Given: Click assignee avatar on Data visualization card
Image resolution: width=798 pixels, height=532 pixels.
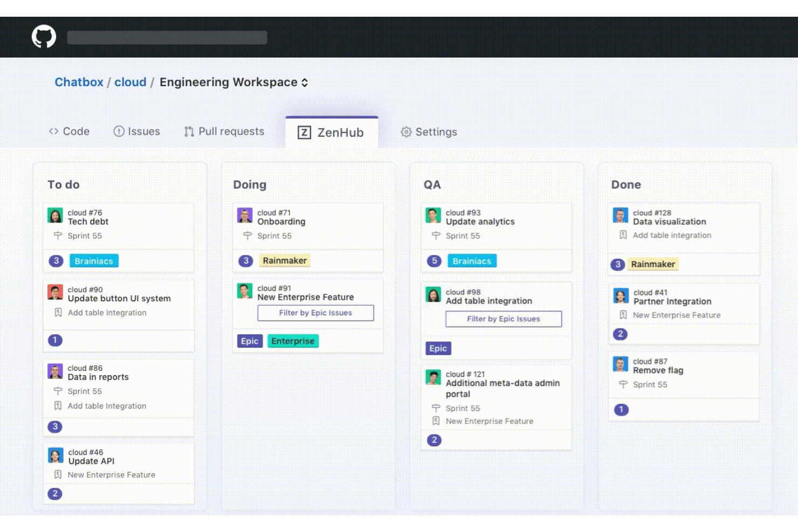Looking at the screenshot, I should [x=621, y=216].
